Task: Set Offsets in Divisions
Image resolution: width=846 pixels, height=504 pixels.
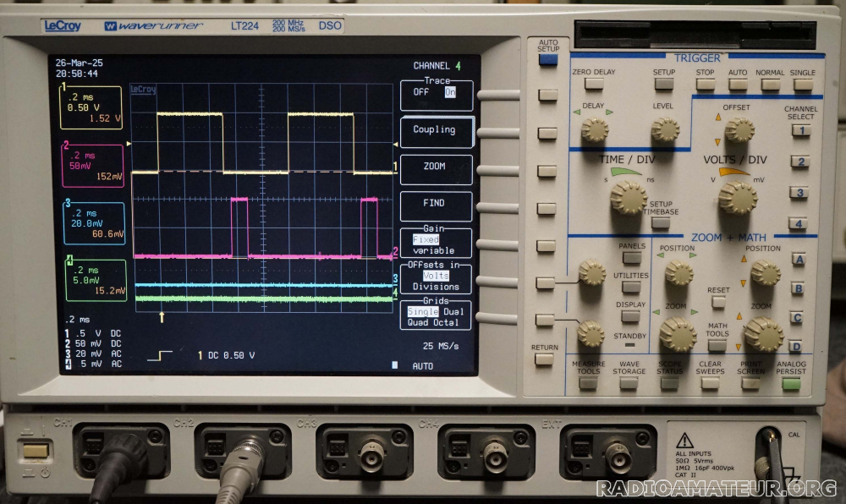Action: 436,287
